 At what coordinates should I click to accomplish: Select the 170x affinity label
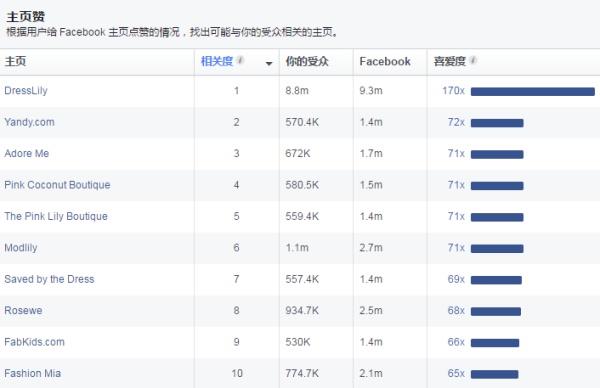click(453, 91)
